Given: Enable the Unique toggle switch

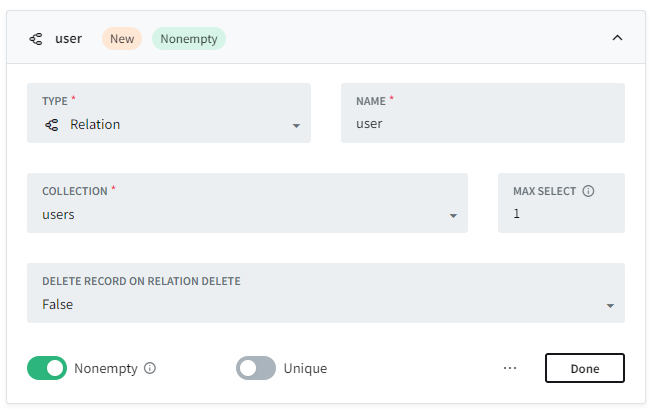Looking at the screenshot, I should coord(256,368).
